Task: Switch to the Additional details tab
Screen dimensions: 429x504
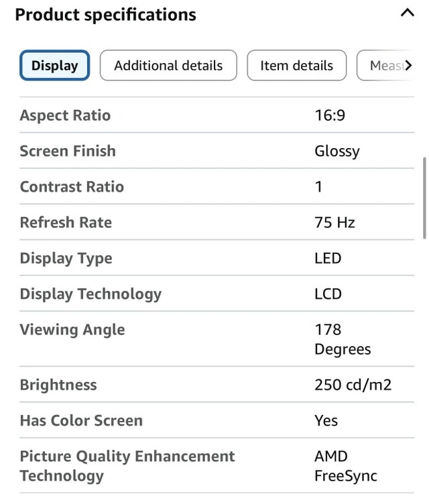Action: tap(168, 66)
